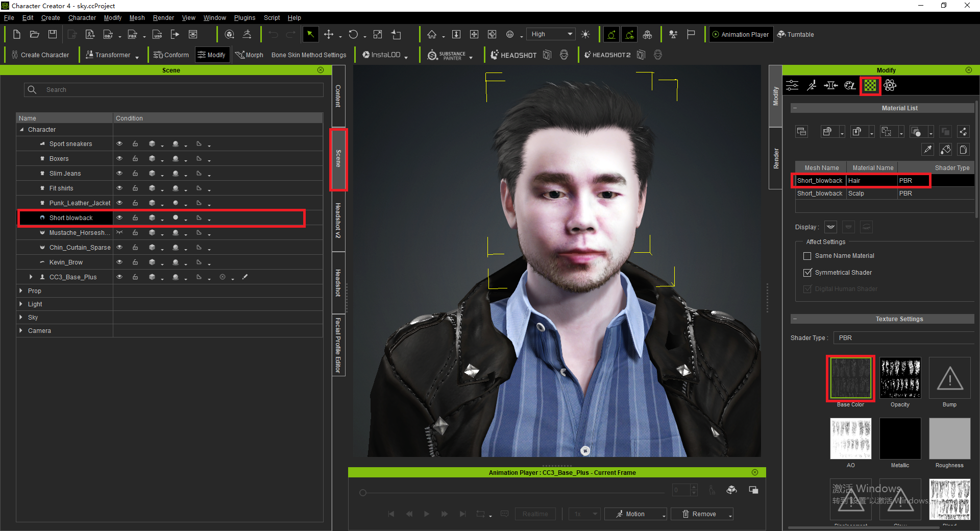Image resolution: width=980 pixels, height=531 pixels.
Task: Click the InstaLOD toolbar icon
Action: (x=381, y=55)
